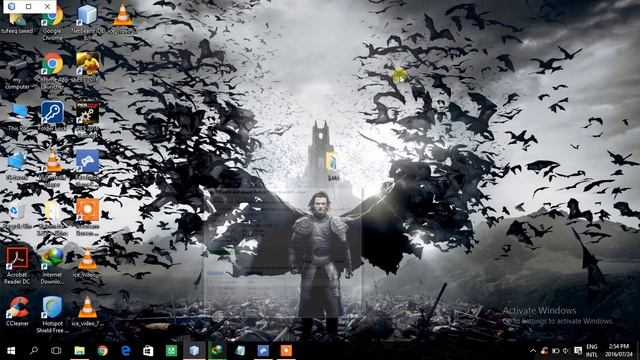
Task: Open the green app icon in the taskbar
Action: (171, 351)
